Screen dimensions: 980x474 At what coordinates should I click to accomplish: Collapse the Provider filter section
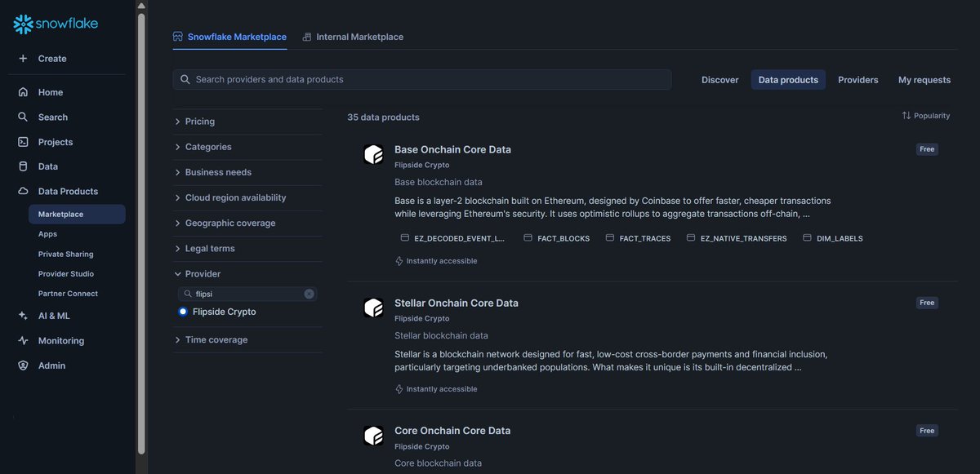click(247, 274)
